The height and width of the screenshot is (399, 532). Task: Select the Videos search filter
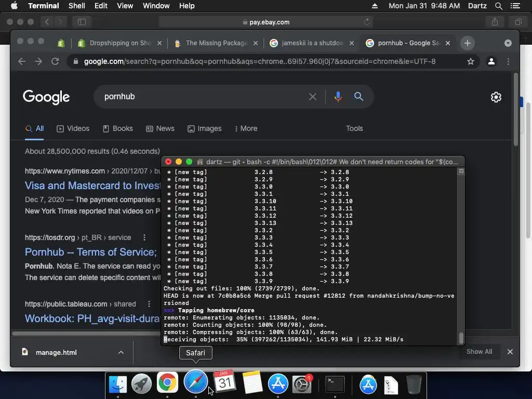point(73,129)
